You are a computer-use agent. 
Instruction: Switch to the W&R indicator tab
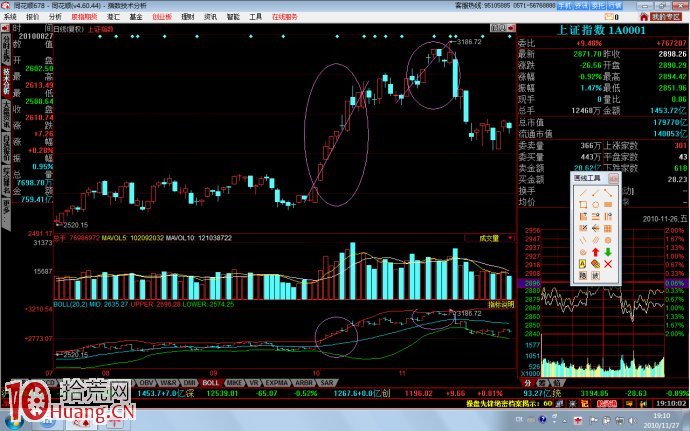click(169, 383)
